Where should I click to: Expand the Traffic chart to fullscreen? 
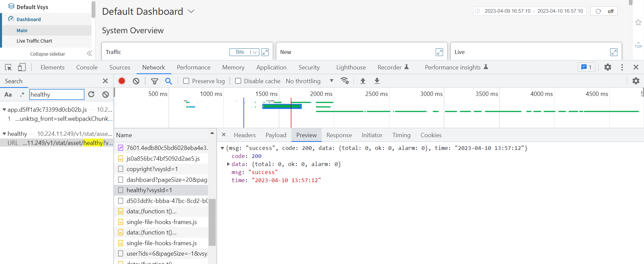tap(265, 52)
